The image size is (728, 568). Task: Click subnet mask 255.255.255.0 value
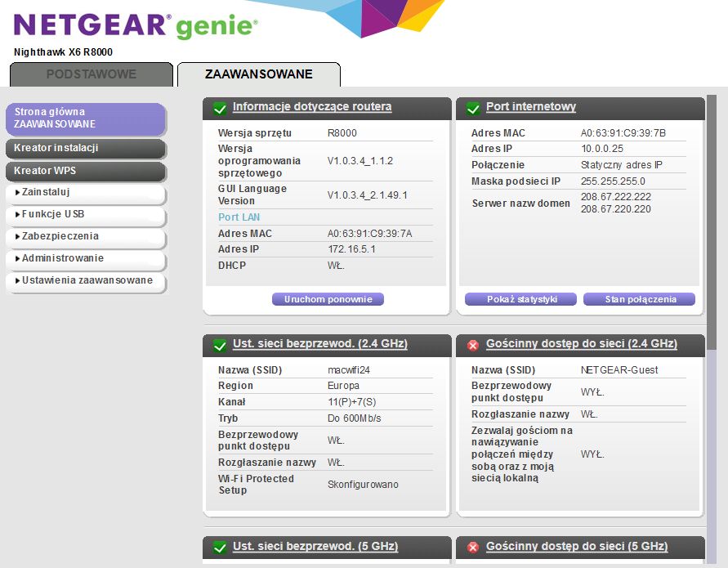click(x=613, y=181)
